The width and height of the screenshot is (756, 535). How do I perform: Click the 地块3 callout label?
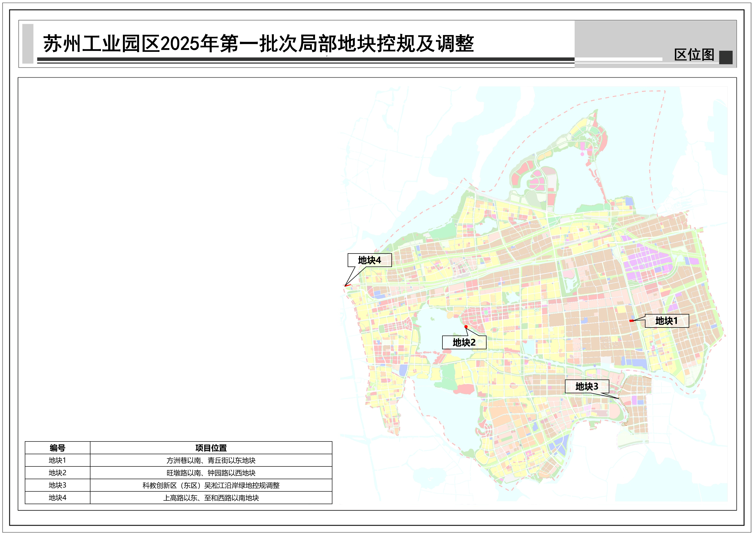[x=587, y=386]
